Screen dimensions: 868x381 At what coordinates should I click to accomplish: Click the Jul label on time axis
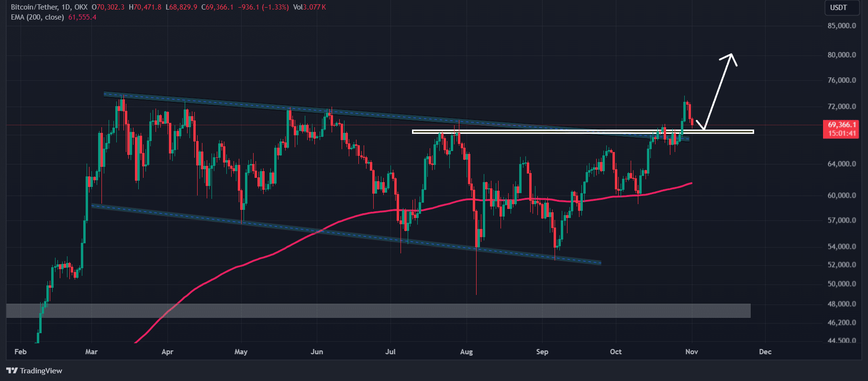pyautogui.click(x=390, y=352)
